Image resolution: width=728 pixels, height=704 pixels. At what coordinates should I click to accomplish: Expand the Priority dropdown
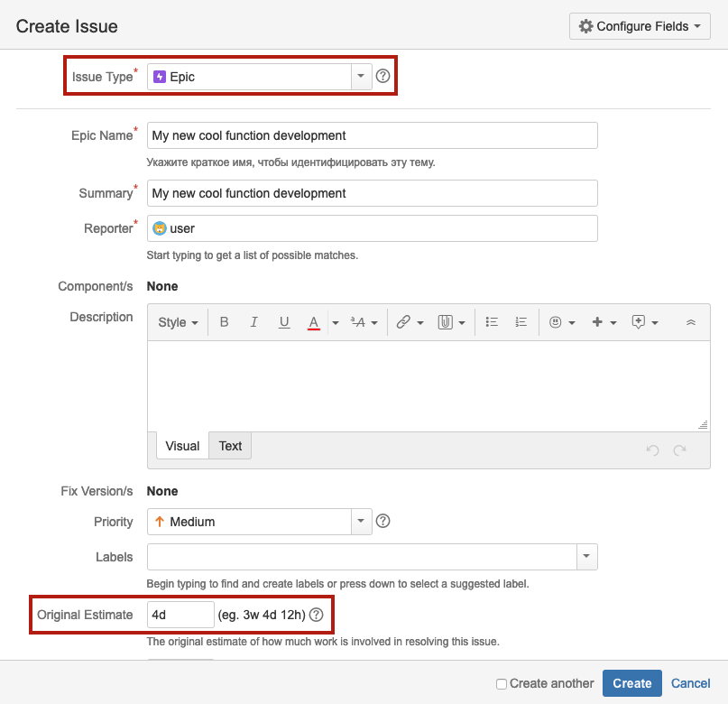[361, 521]
